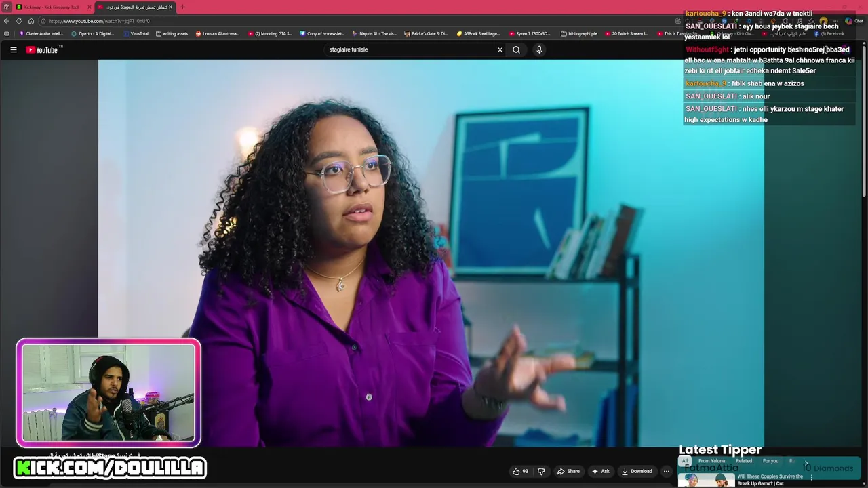
Task: Open the VirusTotal bookmark
Action: (x=136, y=33)
